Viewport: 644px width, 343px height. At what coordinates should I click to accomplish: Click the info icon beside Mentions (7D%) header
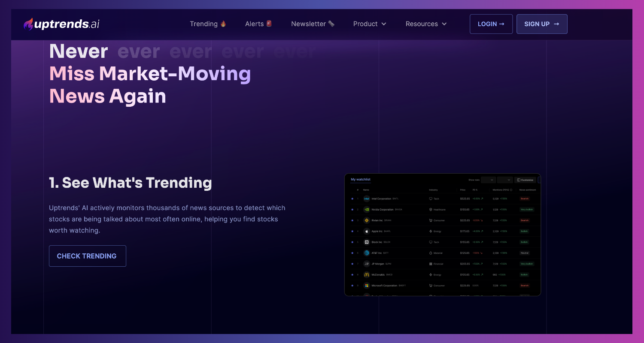tap(511, 190)
